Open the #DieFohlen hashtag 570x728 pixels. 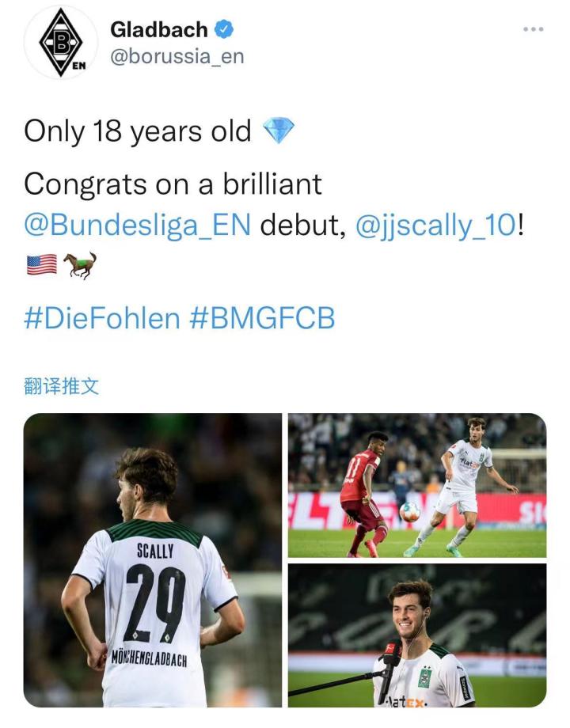tap(102, 318)
